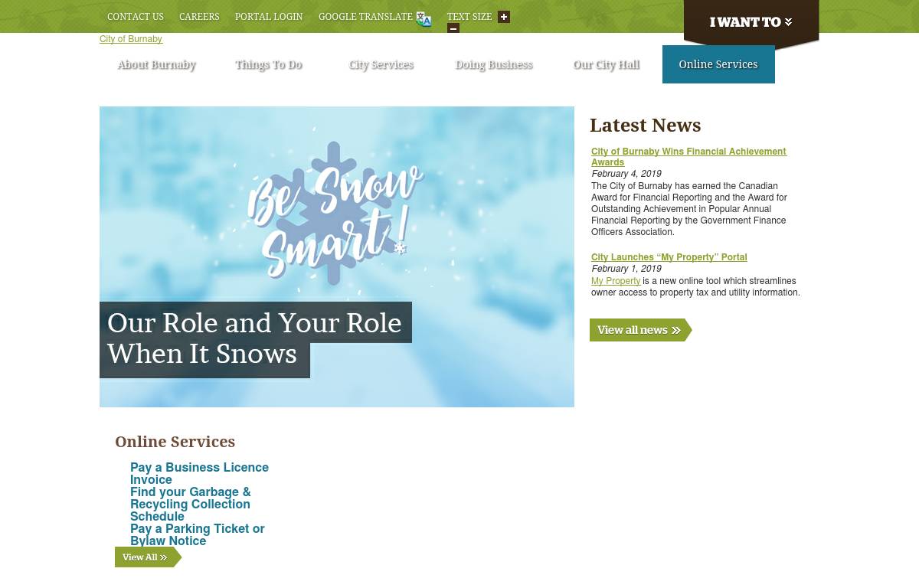
Task: Click the Be Snow Smart banner image
Action: pyautogui.click(x=337, y=256)
